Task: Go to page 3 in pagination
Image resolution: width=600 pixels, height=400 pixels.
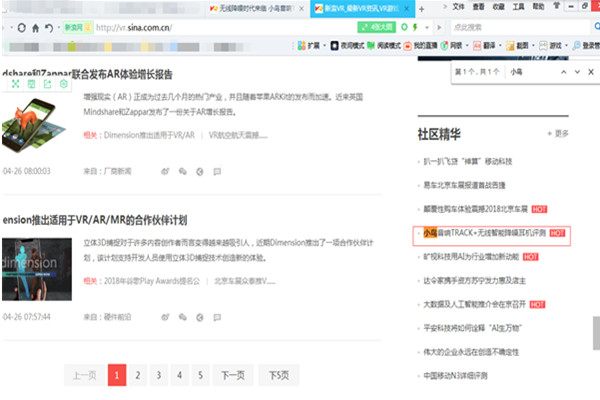Action: click(158, 375)
